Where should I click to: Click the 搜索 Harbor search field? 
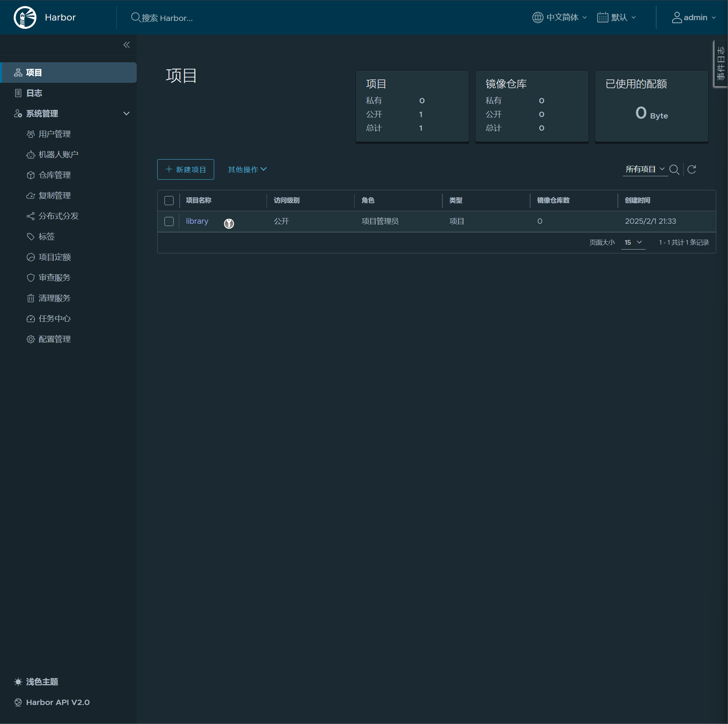pos(167,18)
